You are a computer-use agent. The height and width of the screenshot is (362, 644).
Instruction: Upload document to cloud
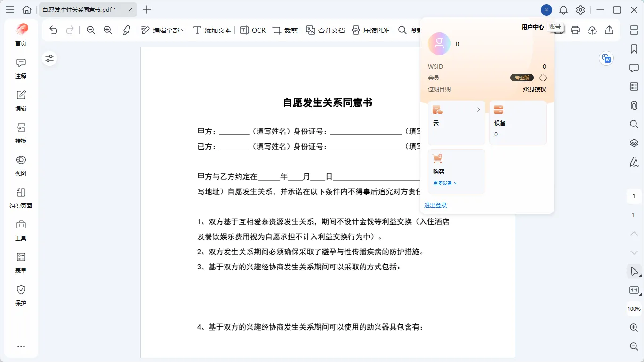tap(592, 30)
